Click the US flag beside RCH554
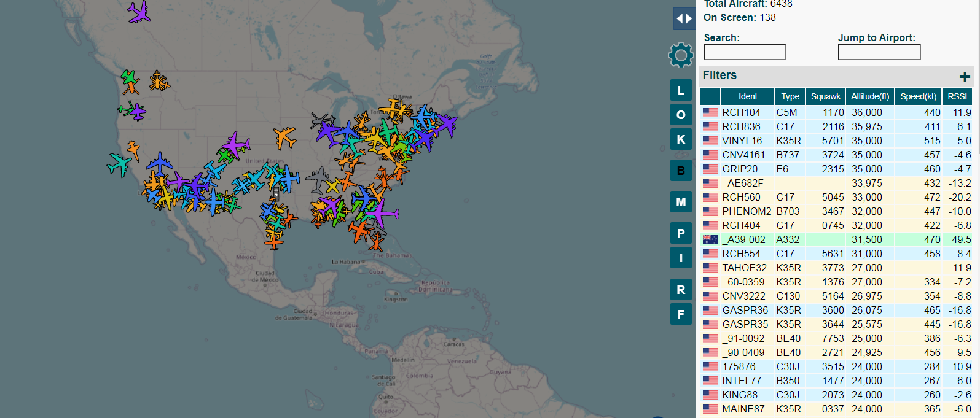This screenshot has height=418, width=980. pyautogui.click(x=710, y=254)
